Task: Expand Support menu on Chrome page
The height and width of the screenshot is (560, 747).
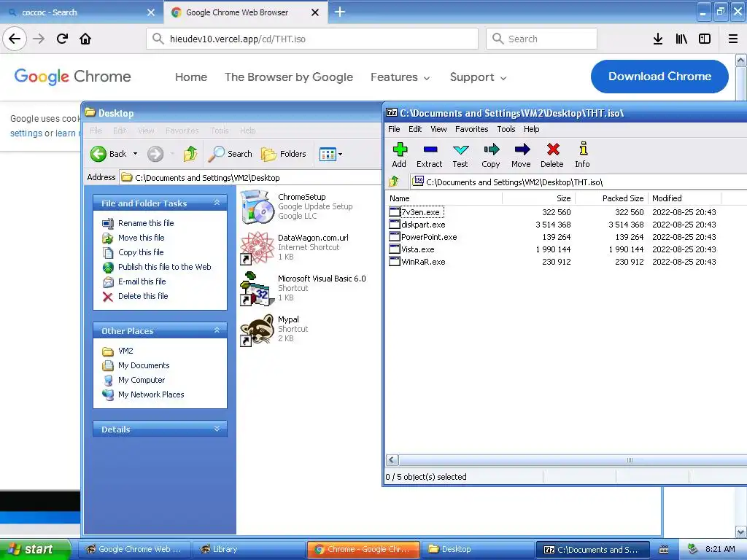Action: 478,77
